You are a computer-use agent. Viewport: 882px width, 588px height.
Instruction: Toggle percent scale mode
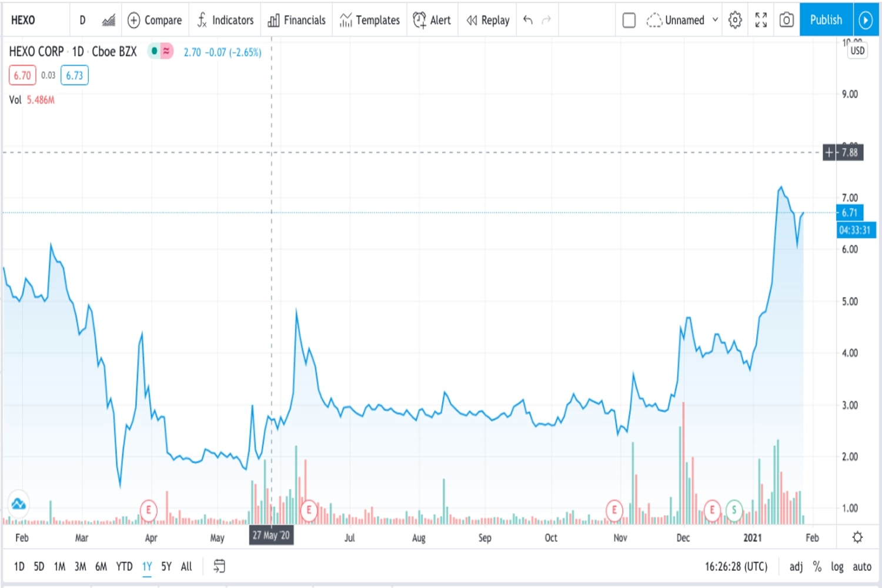coord(817,566)
